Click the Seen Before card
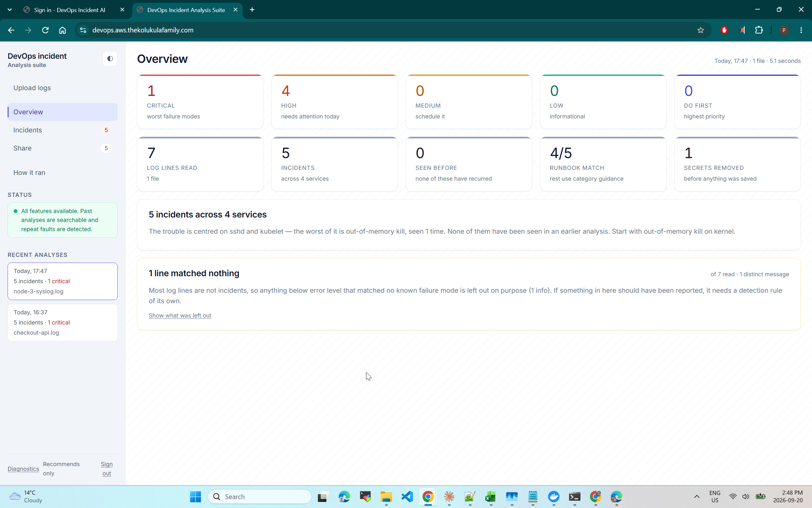Viewport: 812px width, 508px height. tap(469, 164)
